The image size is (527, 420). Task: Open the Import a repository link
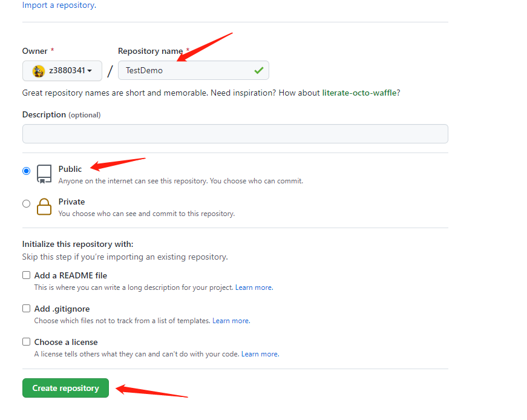59,5
